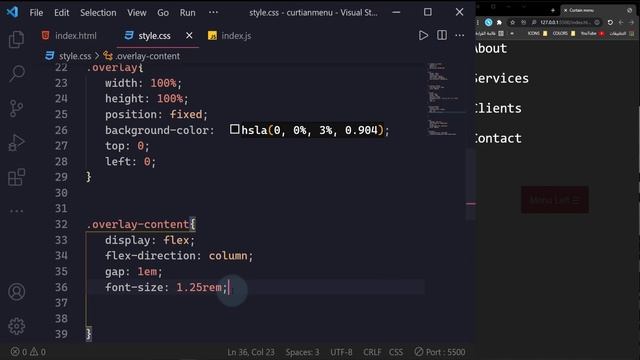Open the Run and Debug view

pos(16,143)
